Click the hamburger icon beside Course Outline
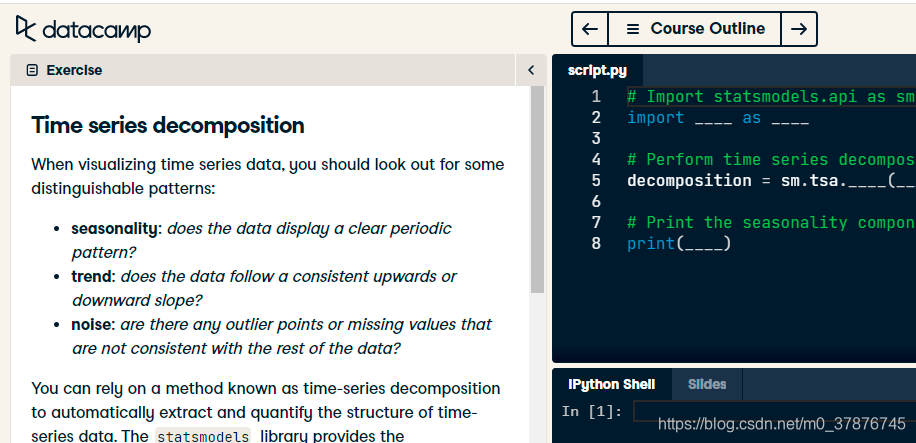 [632, 29]
